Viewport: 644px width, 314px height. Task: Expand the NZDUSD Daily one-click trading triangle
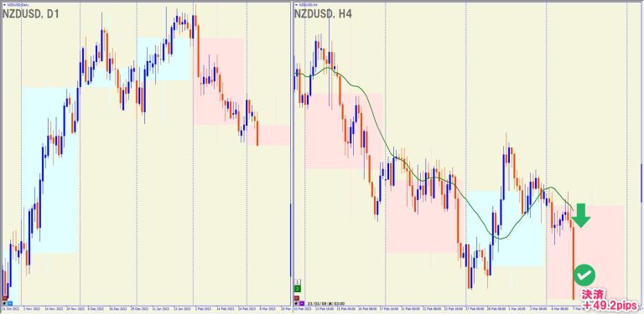[3, 4]
